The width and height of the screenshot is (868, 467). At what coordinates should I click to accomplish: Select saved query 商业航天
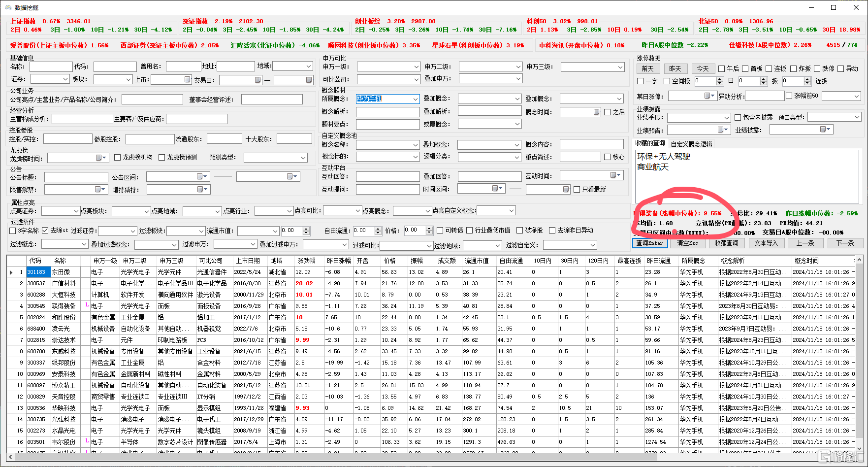pos(653,167)
